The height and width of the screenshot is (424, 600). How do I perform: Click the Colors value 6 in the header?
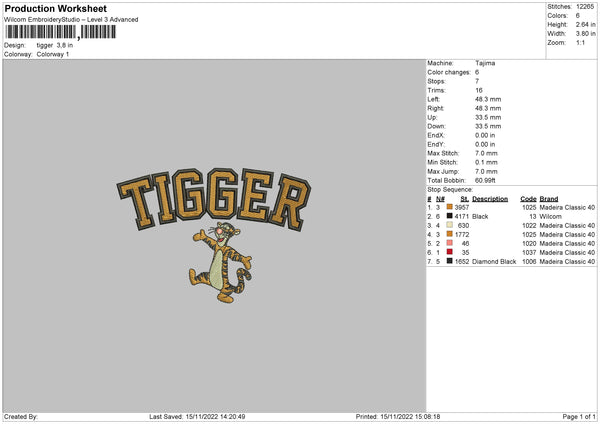pos(578,16)
